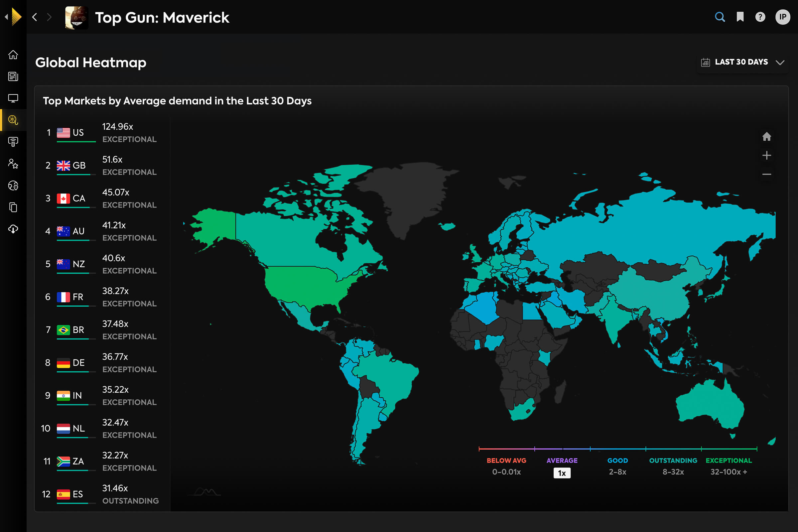Viewport: 798px width, 532px height.
Task: Open the global markets globe icon
Action: pyautogui.click(x=14, y=186)
